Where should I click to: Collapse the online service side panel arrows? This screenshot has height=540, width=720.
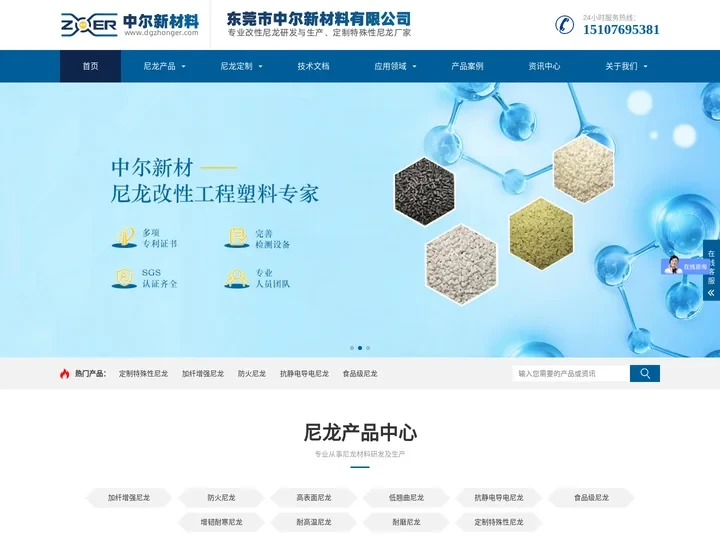[711, 292]
